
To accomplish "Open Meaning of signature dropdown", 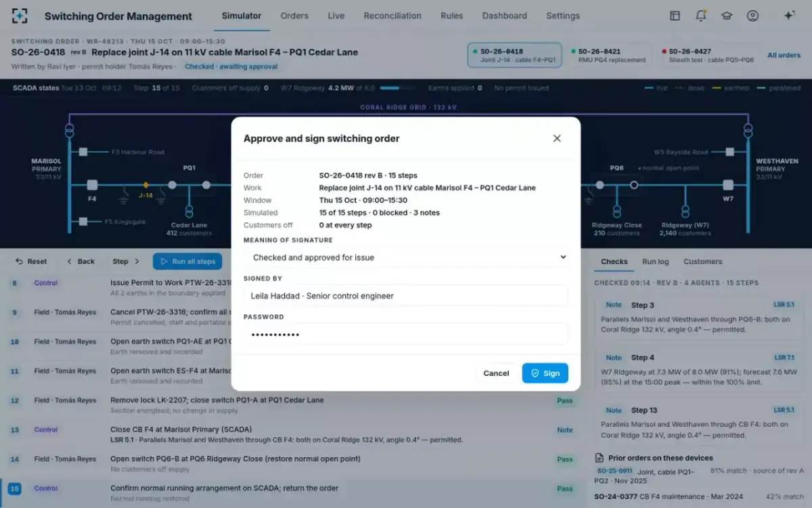I will coord(406,257).
